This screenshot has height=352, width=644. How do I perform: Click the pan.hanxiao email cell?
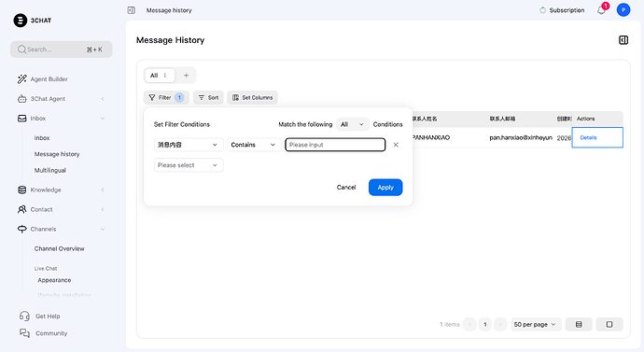521,137
